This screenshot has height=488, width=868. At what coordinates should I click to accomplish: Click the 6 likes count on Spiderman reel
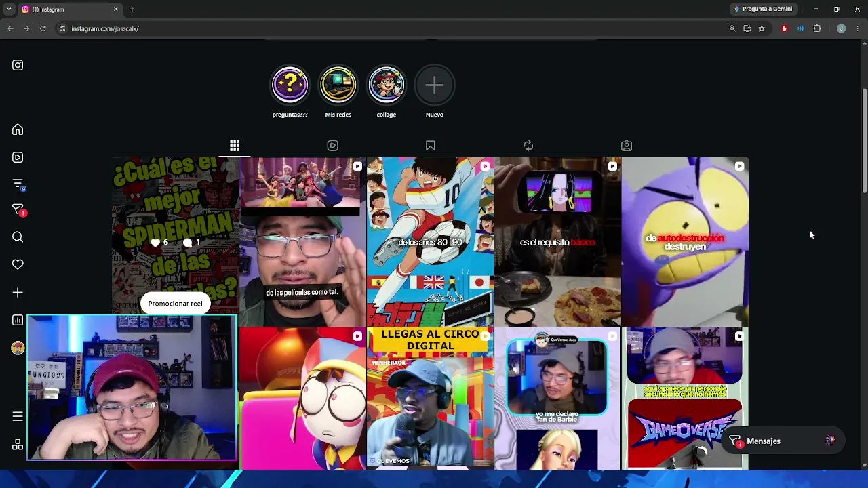click(x=159, y=242)
